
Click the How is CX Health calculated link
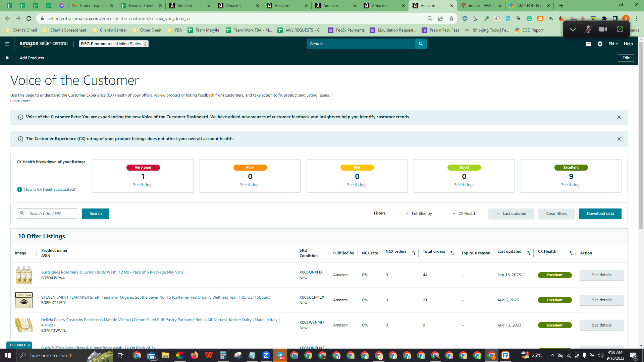point(50,189)
